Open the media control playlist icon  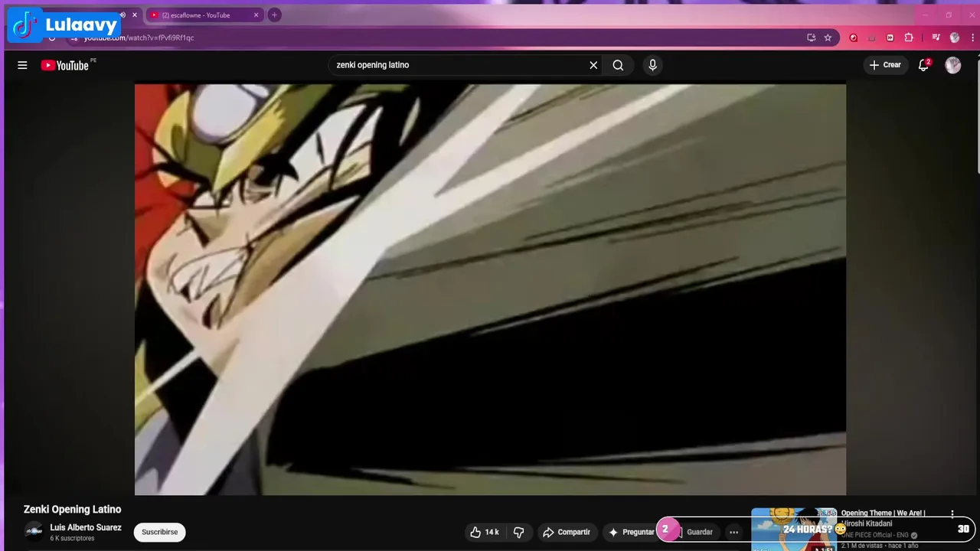click(936, 37)
